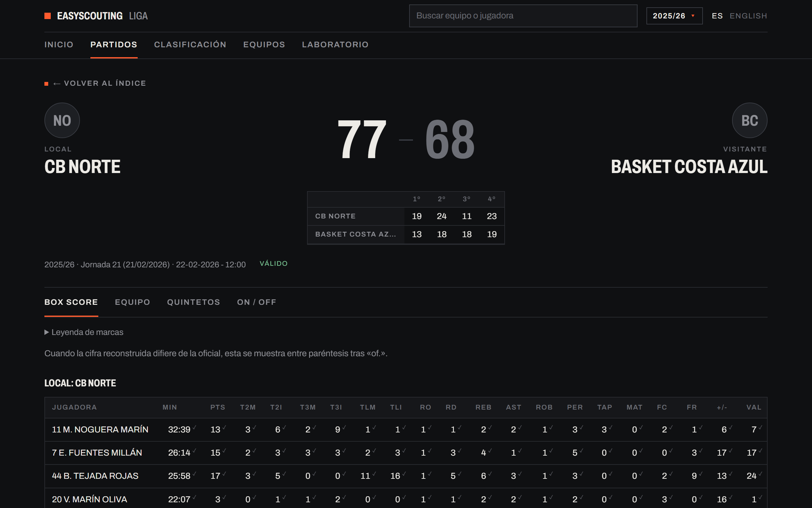The image size is (812, 508).
Task: Open the 2025/26 season dropdown
Action: point(674,16)
